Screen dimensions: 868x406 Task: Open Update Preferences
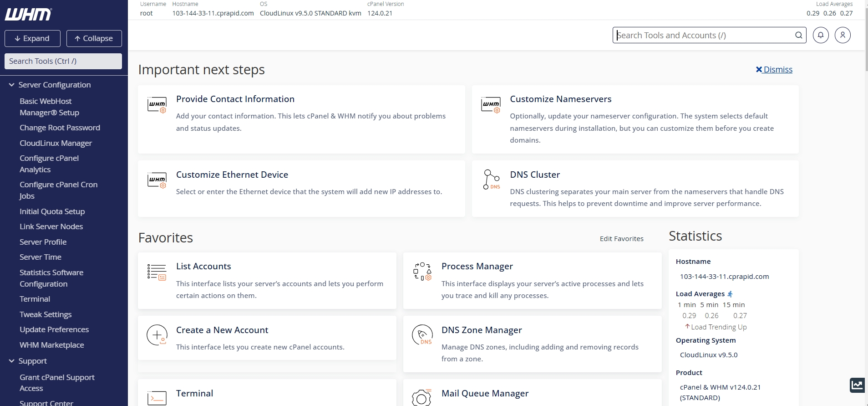[x=54, y=329]
